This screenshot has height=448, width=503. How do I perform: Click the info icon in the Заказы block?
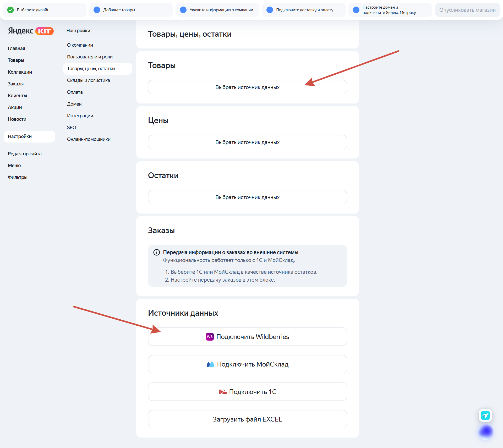[x=157, y=252]
